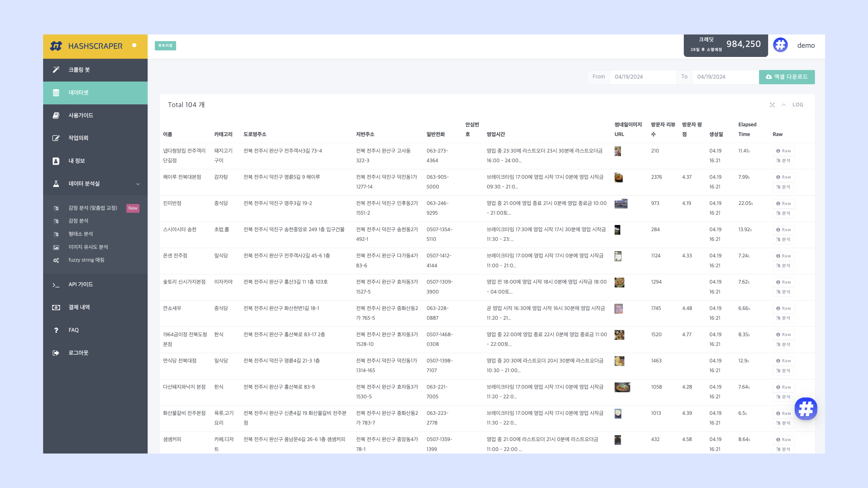Image resolution: width=868 pixels, height=488 pixels.
Task: Click the book icon for 사용가이드
Action: tap(56, 115)
